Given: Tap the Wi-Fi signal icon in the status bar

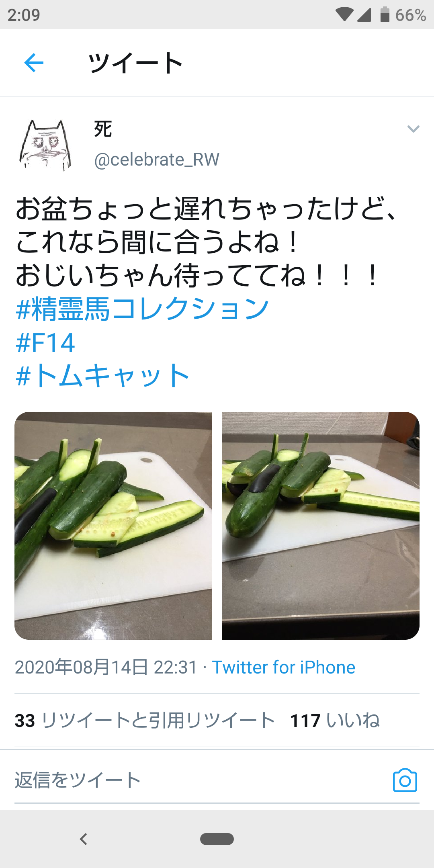Looking at the screenshot, I should click(344, 15).
